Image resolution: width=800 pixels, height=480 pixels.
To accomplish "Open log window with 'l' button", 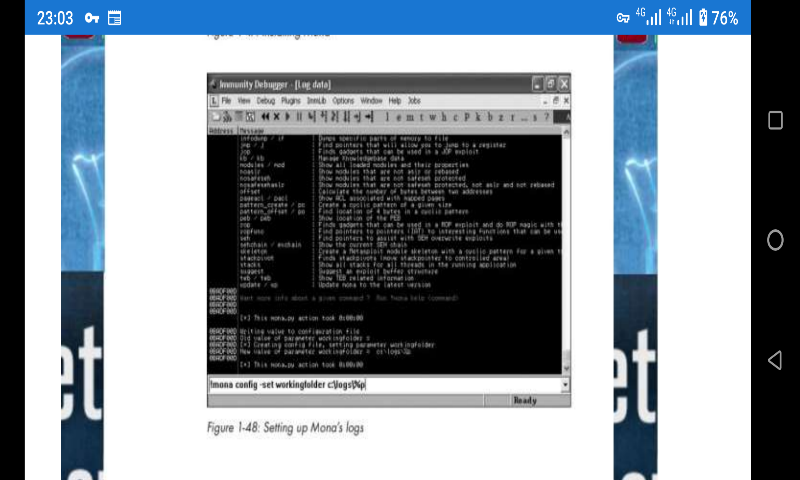I will click(387, 117).
